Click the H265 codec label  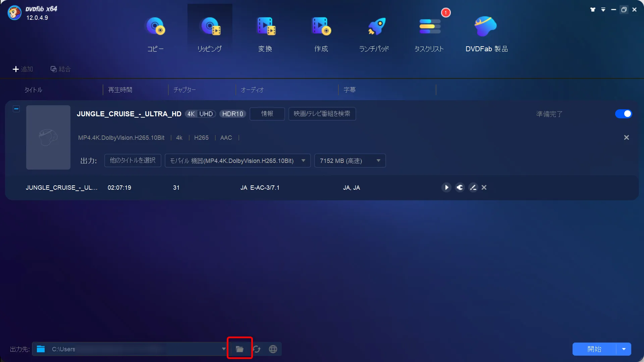pos(201,138)
